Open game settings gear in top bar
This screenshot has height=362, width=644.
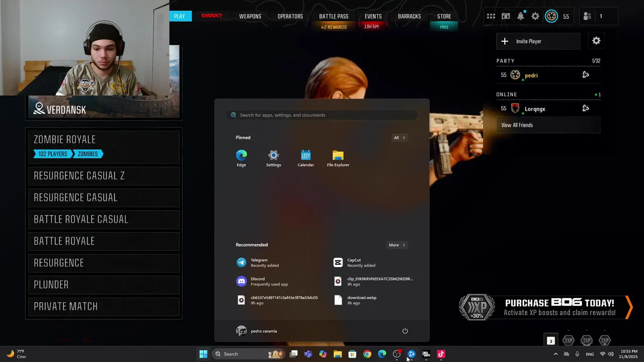pyautogui.click(x=535, y=17)
